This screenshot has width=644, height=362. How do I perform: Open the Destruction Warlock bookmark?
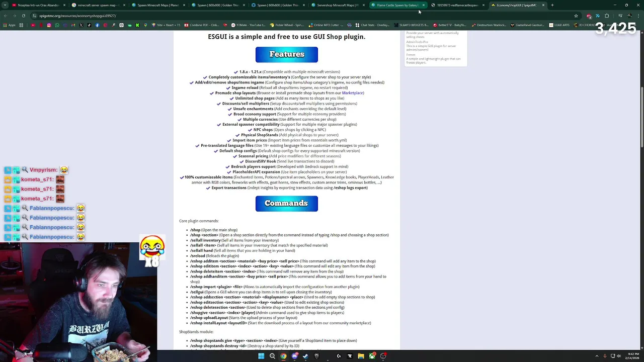click(x=489, y=25)
